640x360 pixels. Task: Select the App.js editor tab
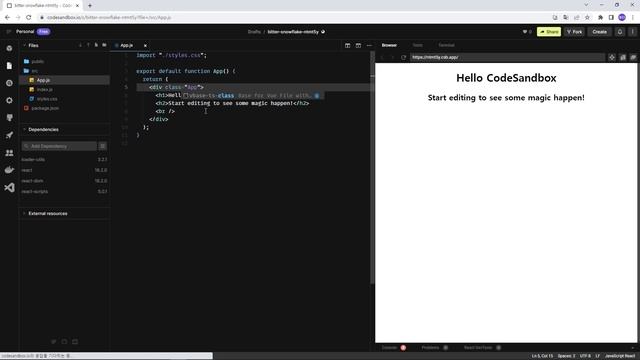click(x=127, y=45)
